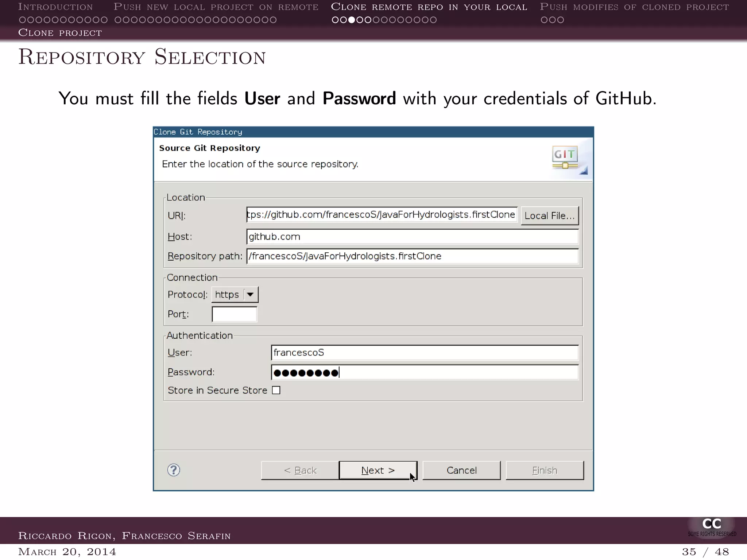The image size is (747, 560).
Task: Open the Local File... browser button
Action: [549, 215]
